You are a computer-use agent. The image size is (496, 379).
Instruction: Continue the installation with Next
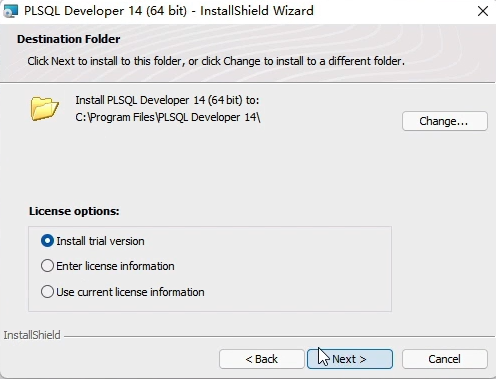click(350, 359)
